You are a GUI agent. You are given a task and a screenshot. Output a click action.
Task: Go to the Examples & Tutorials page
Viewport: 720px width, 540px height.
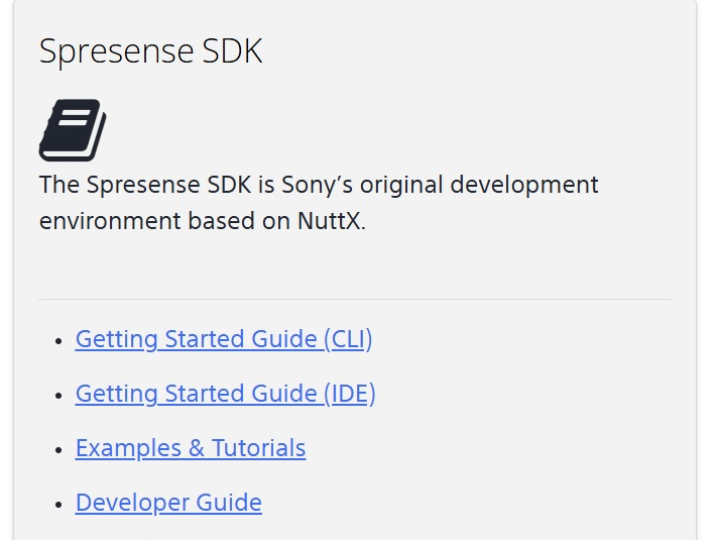(190, 448)
